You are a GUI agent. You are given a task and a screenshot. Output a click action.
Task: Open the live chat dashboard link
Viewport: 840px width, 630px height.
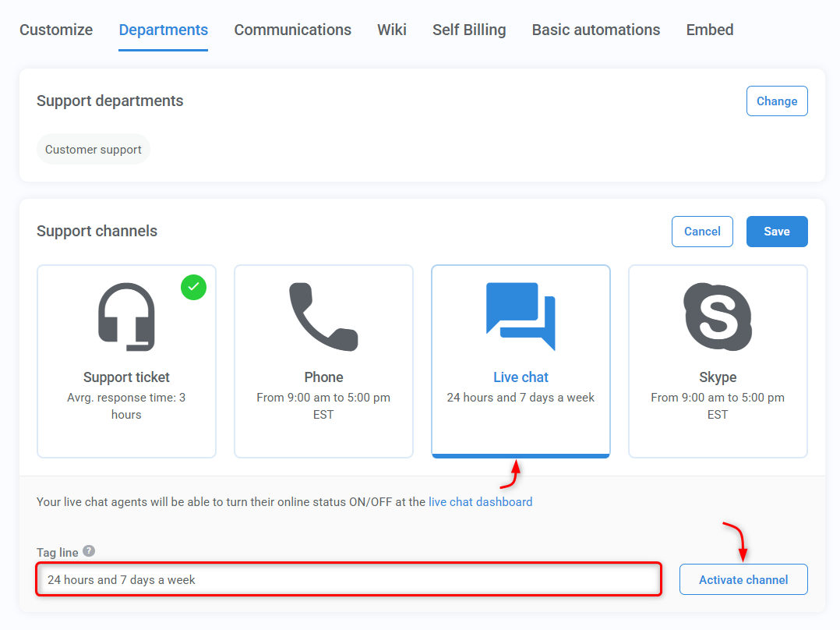tap(480, 501)
